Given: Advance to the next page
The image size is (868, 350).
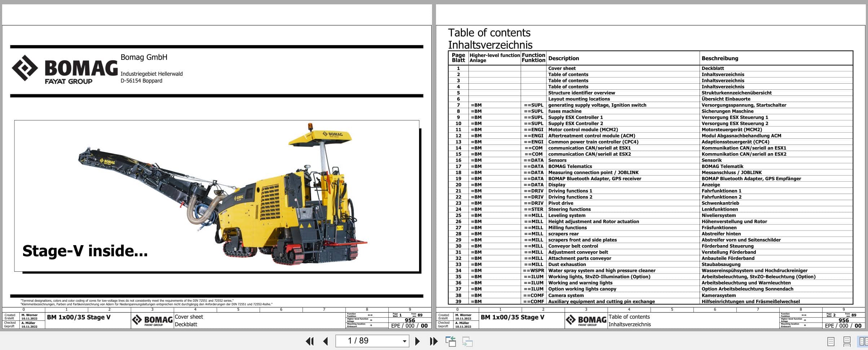Looking at the screenshot, I should 418,341.
